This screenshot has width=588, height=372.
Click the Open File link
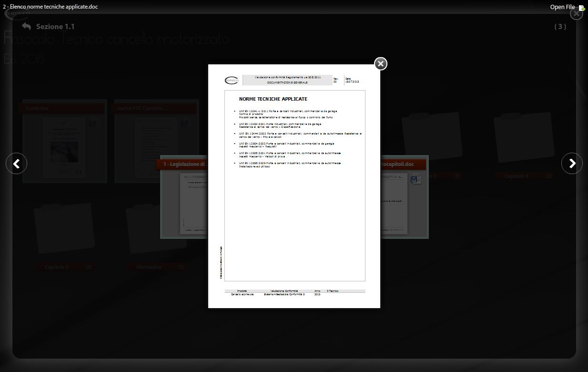click(x=562, y=7)
